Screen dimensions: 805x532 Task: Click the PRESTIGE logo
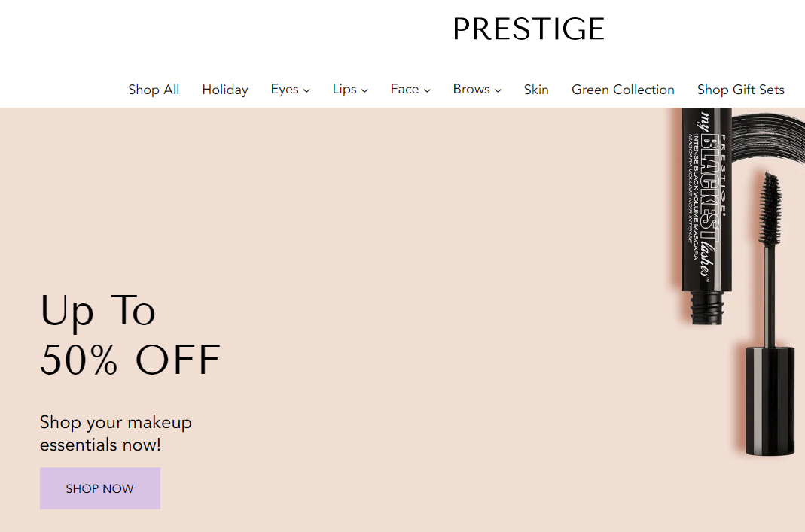(x=529, y=29)
